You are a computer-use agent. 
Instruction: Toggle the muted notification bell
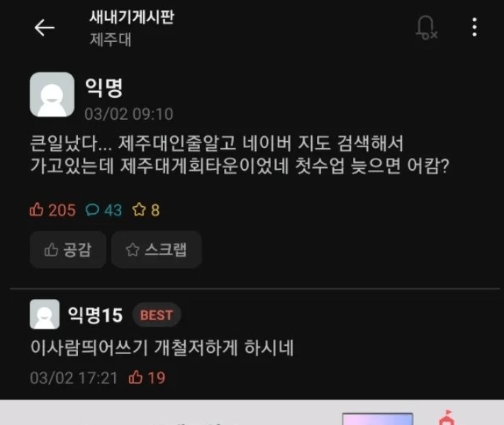(427, 28)
